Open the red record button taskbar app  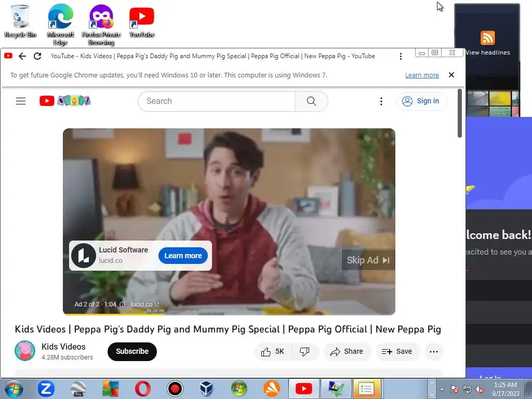[x=175, y=389]
